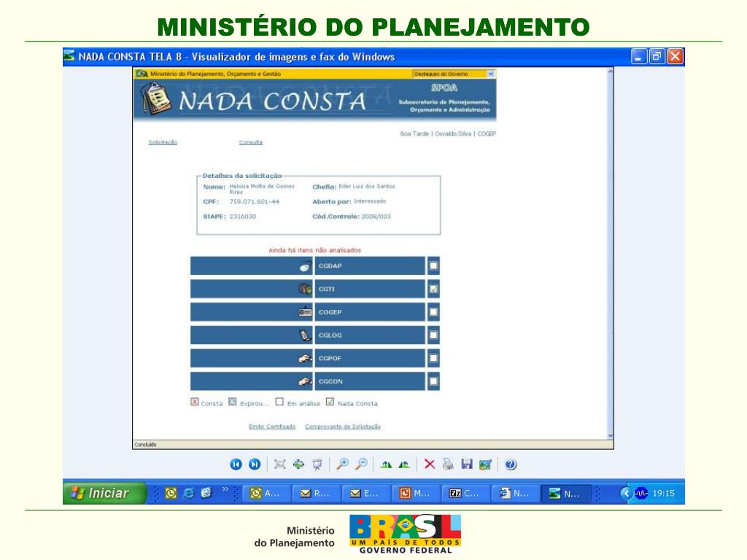Image resolution: width=747 pixels, height=560 pixels.
Task: Expand hidden system tray icons arrow
Action: tap(627, 494)
